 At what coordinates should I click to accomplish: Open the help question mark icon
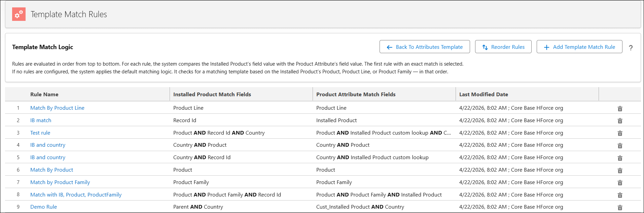[x=631, y=48]
